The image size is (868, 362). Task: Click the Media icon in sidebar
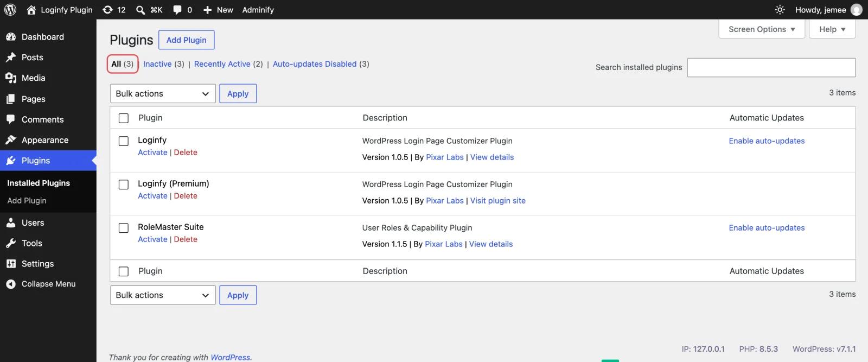[11, 78]
